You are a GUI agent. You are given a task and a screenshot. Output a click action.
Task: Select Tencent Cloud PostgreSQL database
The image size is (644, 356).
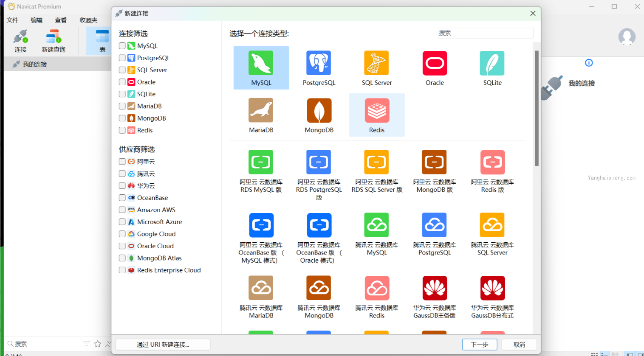(x=435, y=225)
